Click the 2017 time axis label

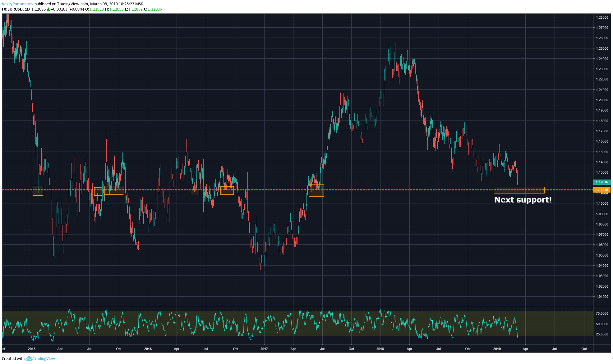click(x=264, y=349)
